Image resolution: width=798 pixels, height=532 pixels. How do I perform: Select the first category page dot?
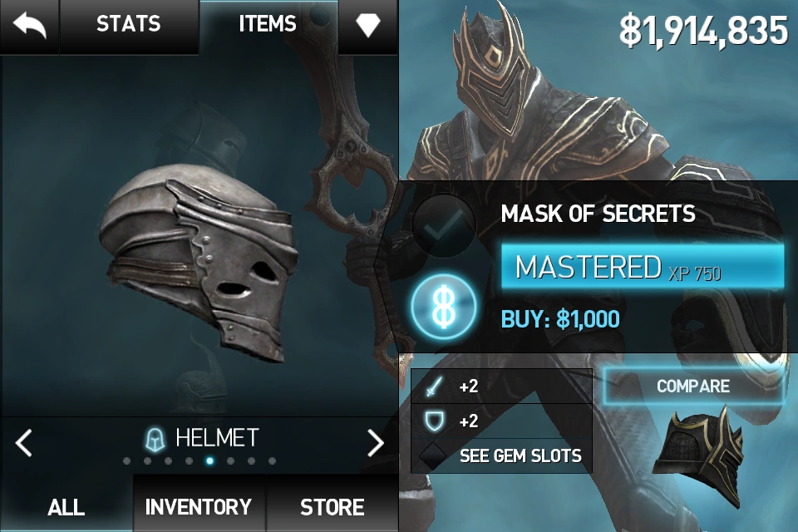click(x=126, y=461)
